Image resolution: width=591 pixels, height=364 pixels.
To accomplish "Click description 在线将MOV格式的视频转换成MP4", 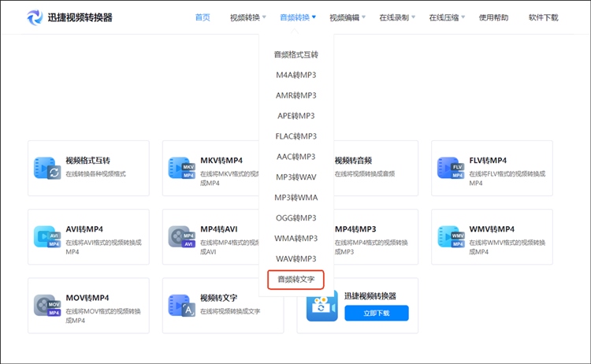I will tap(103, 316).
